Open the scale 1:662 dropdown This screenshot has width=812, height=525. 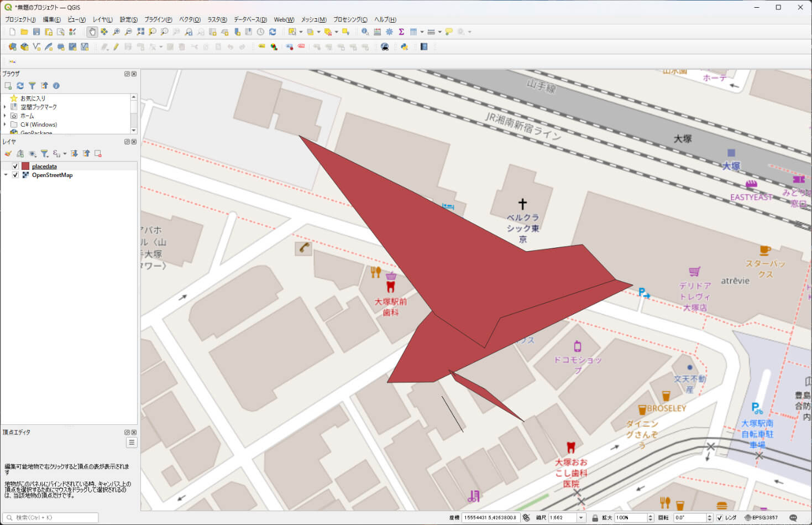click(x=581, y=518)
